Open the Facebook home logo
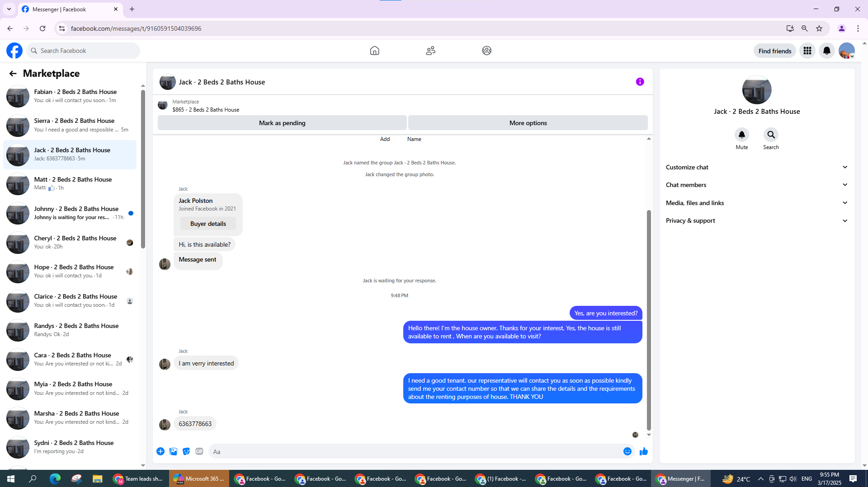 point(14,51)
